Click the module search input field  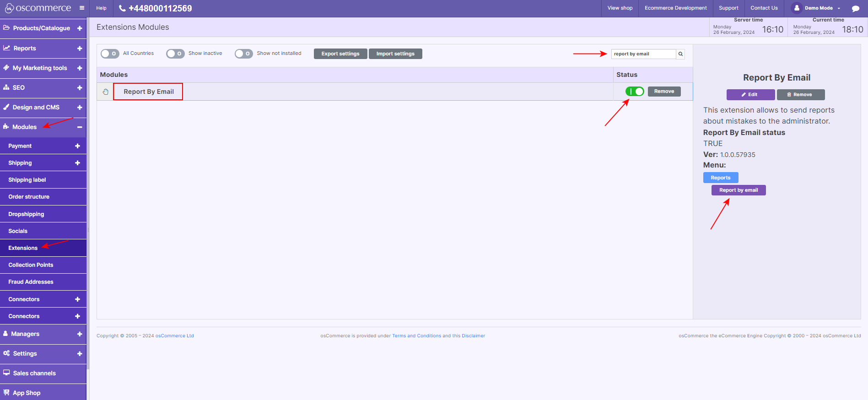(643, 54)
